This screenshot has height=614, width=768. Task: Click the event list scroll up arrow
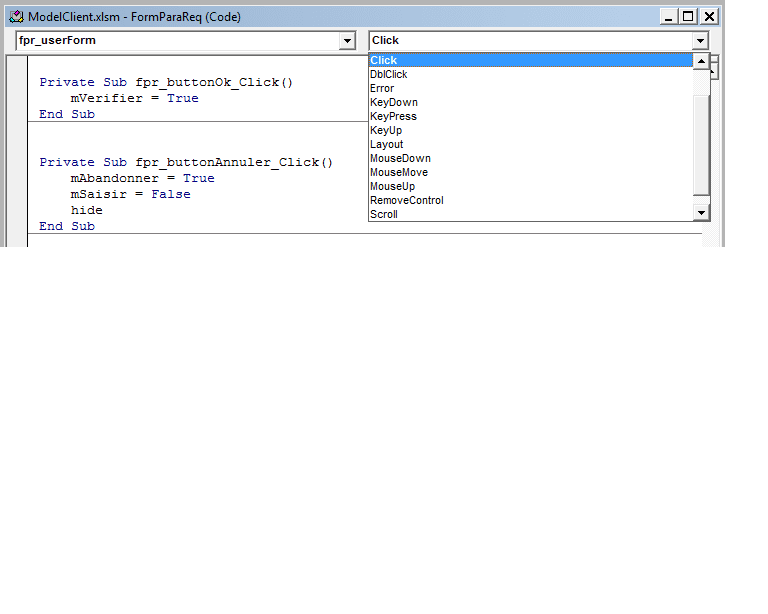point(701,61)
